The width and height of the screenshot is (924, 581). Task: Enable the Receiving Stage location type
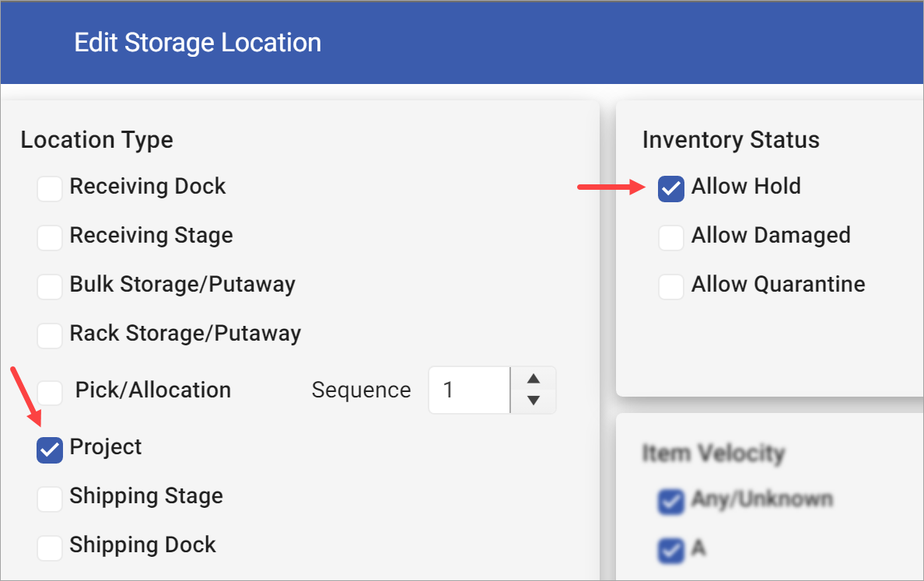(x=49, y=237)
